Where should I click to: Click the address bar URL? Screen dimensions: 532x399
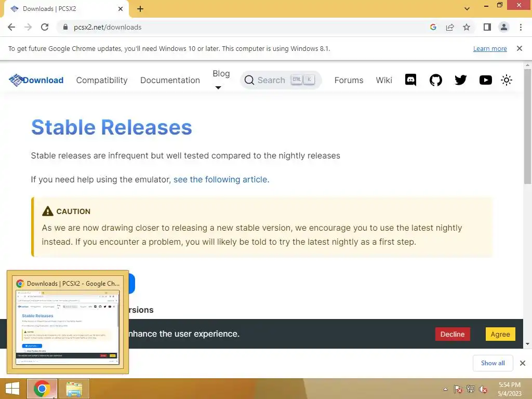(x=108, y=27)
